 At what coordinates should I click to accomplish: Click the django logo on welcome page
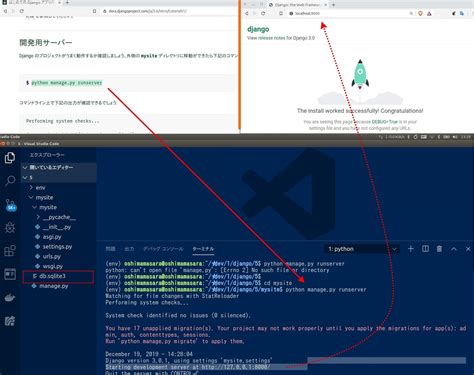pos(258,29)
